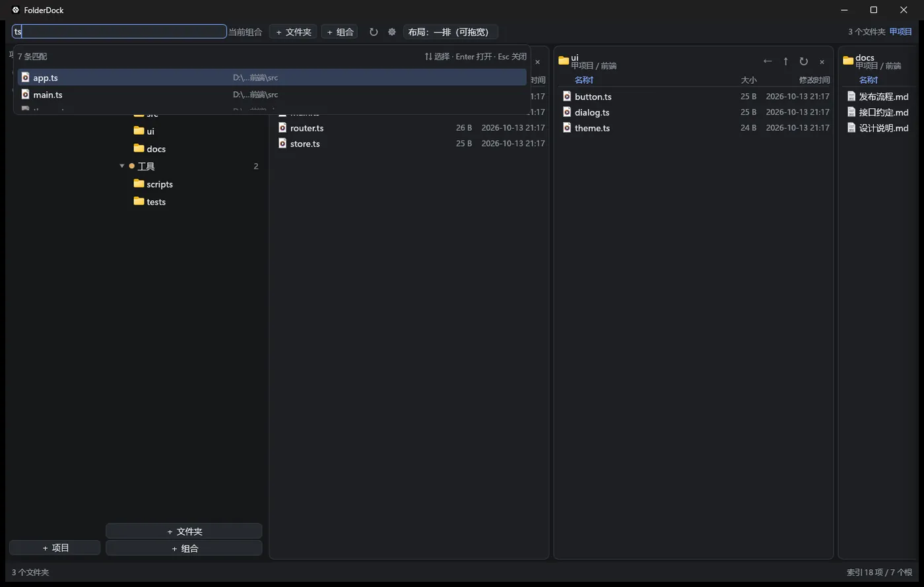Click the document icon next to 接口约定.md
This screenshot has width=924, height=587.
pyautogui.click(x=851, y=112)
